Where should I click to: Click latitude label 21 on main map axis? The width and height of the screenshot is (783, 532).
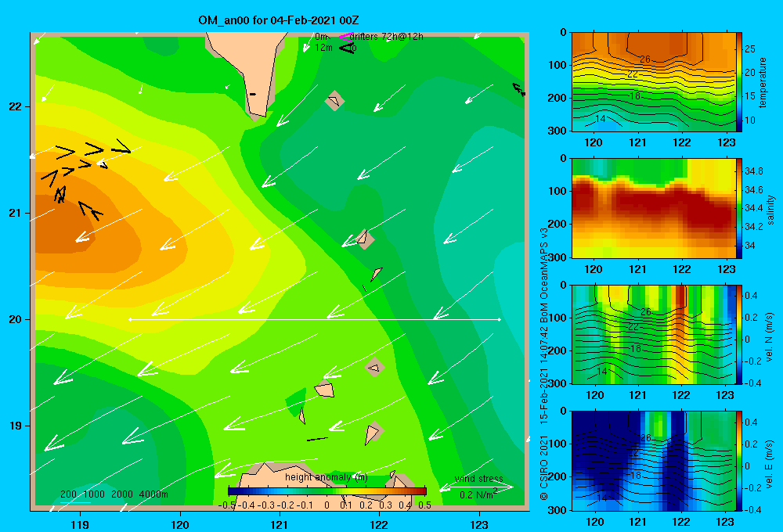(16, 213)
